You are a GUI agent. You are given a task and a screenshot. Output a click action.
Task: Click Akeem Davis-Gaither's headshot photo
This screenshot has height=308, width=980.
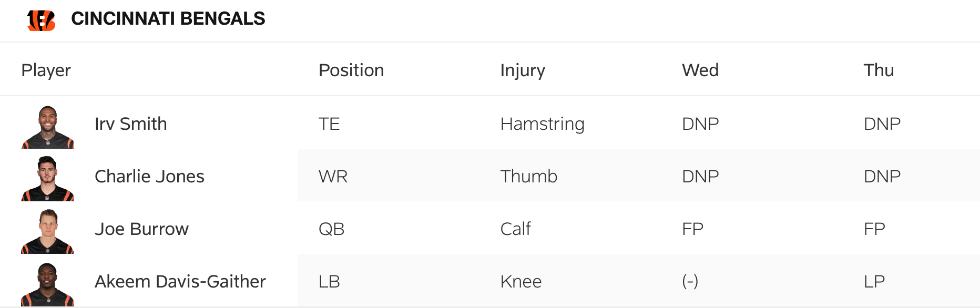coord(47,284)
